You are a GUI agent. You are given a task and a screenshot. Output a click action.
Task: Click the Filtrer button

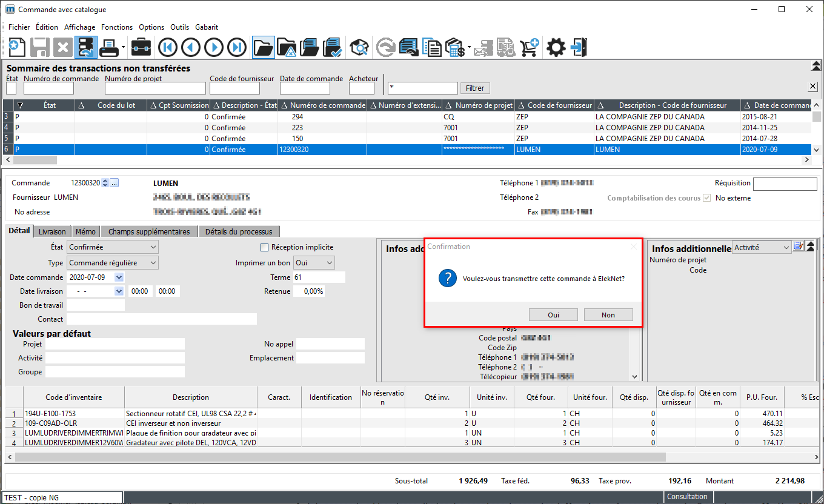[475, 88]
